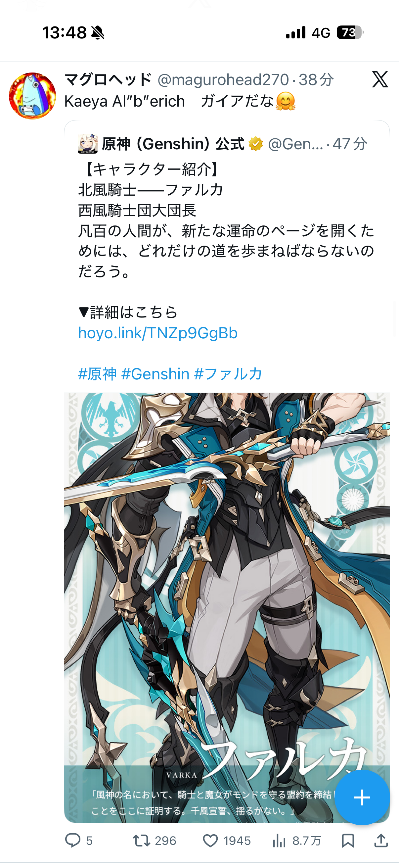This screenshot has height=868, width=399.
Task: Open the hoyo.link/TNZp9GgBb link
Action: (158, 333)
